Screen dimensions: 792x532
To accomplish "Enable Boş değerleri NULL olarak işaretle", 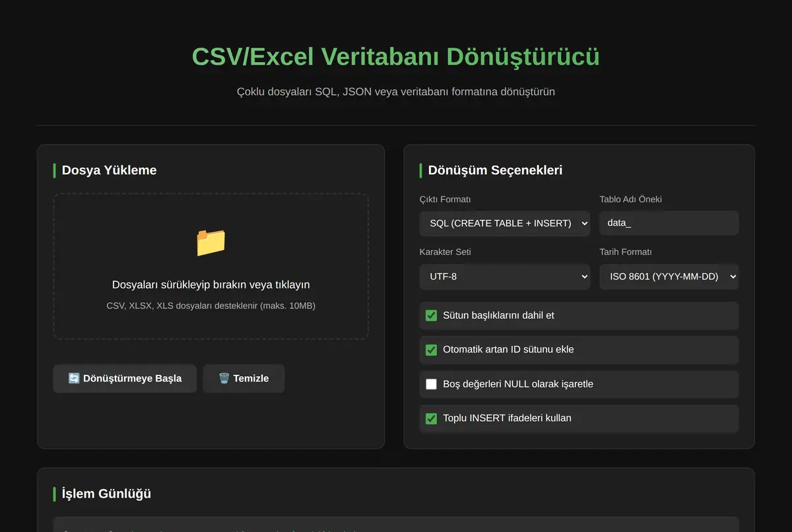I will pyautogui.click(x=431, y=384).
